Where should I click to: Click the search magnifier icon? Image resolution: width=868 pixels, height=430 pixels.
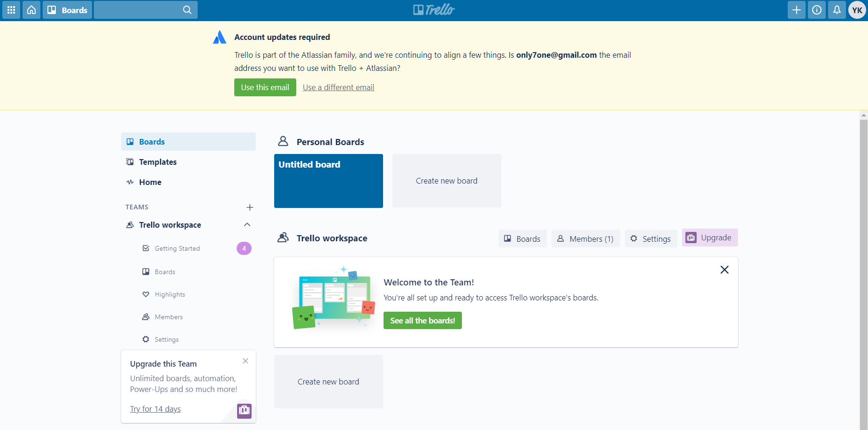pyautogui.click(x=187, y=10)
